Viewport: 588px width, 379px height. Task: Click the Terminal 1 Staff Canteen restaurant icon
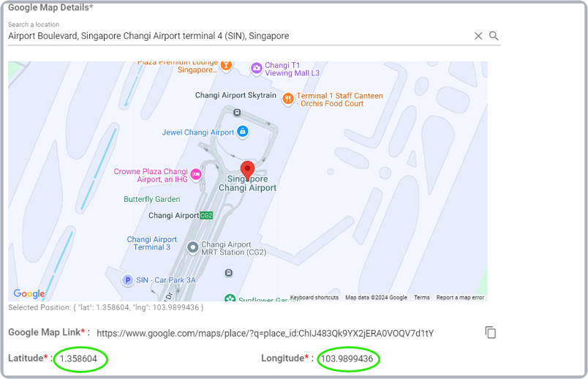288,99
